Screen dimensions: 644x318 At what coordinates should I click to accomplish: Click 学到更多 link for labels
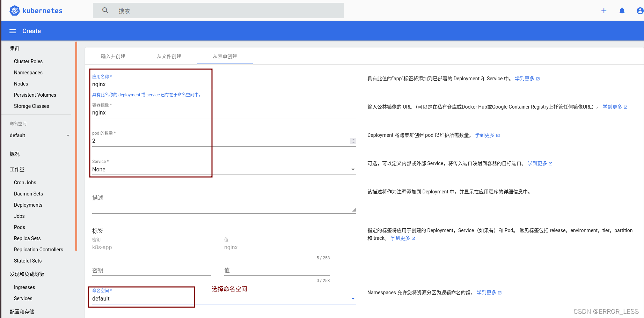(400, 238)
